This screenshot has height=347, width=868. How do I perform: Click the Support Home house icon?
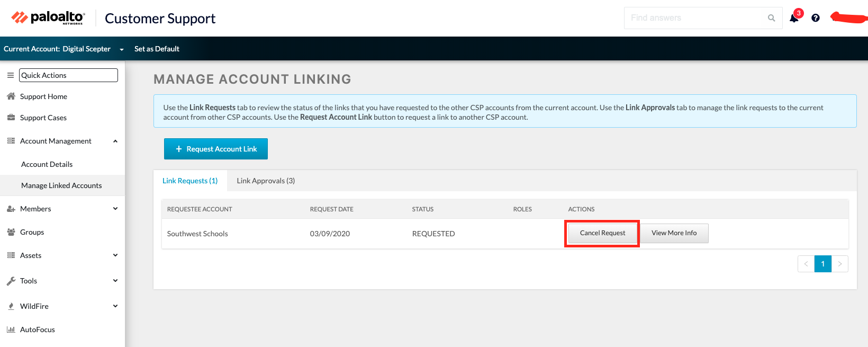coord(11,96)
